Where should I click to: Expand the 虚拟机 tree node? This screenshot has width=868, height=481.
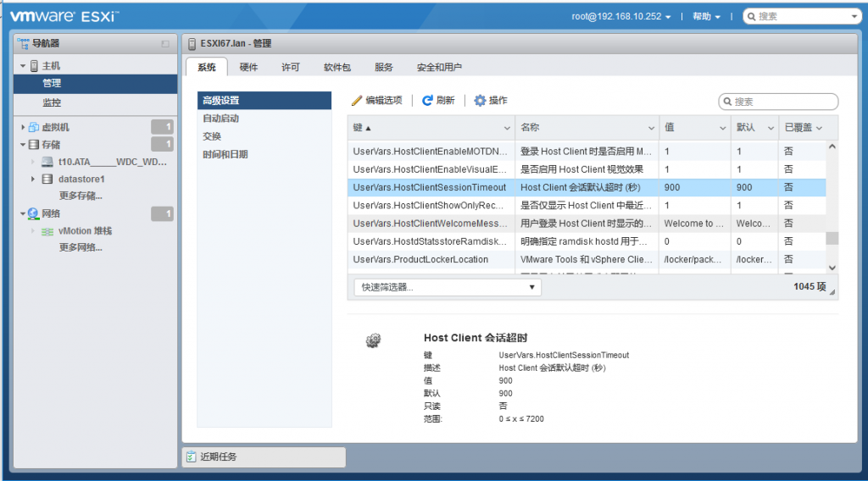pos(23,127)
